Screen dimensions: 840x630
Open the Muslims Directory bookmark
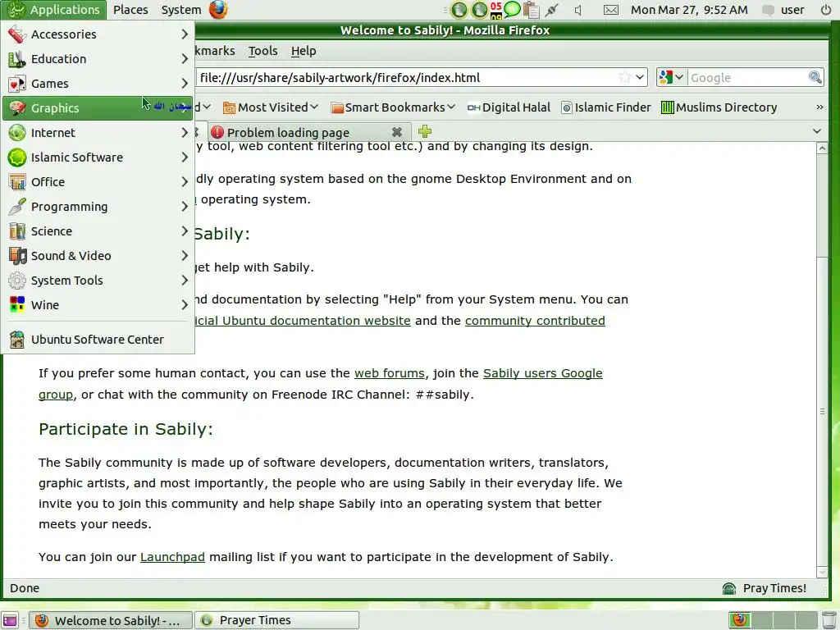(719, 107)
